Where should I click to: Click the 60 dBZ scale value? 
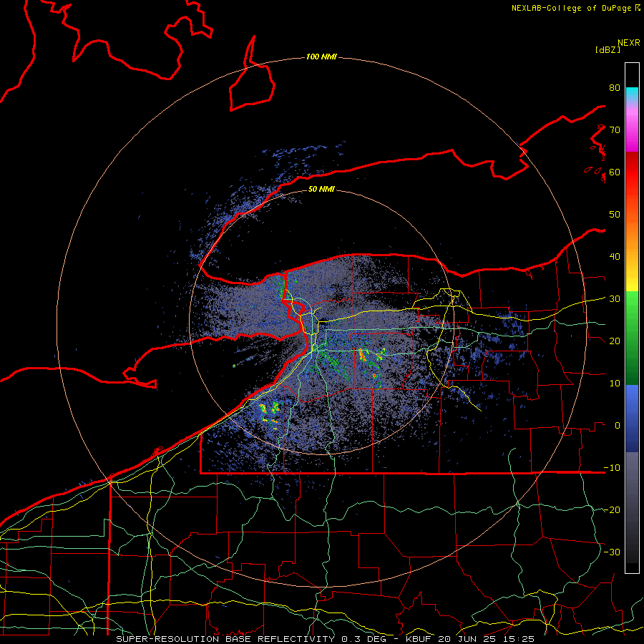(x=615, y=172)
